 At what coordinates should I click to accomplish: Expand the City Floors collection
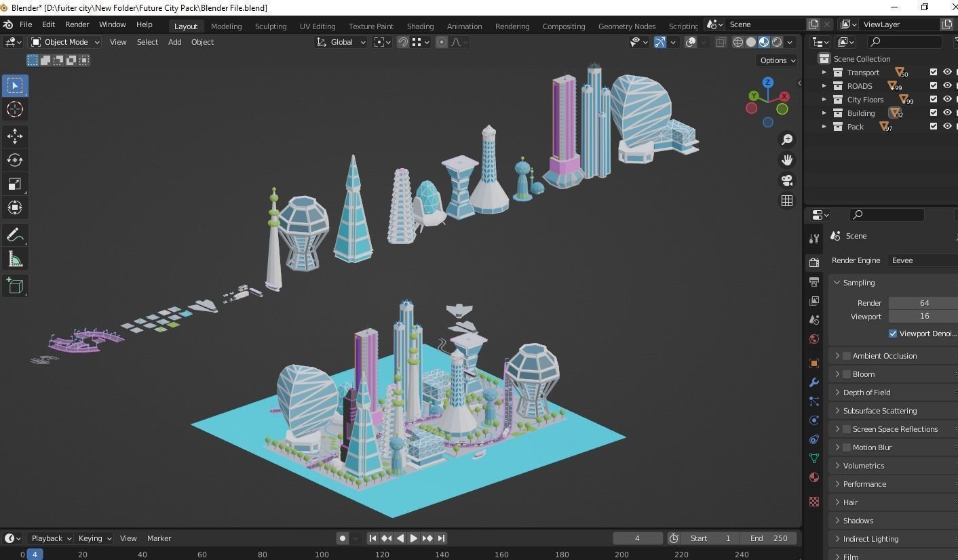(824, 100)
